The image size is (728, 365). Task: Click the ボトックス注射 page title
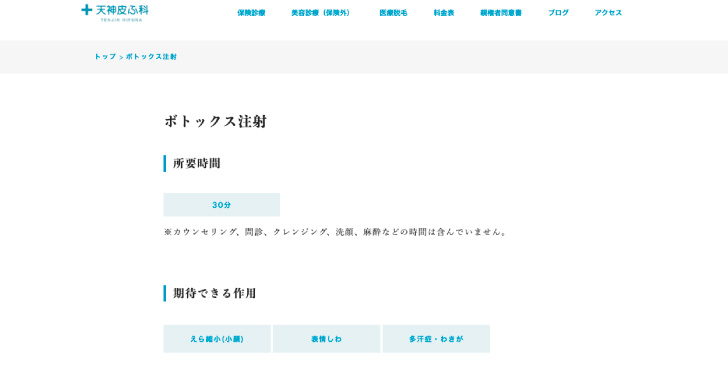(x=215, y=122)
